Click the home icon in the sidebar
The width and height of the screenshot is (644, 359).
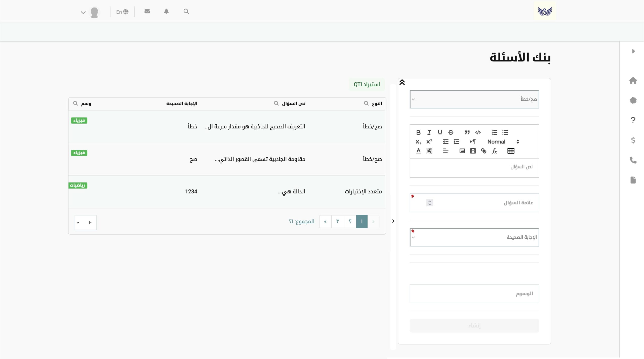[633, 81]
